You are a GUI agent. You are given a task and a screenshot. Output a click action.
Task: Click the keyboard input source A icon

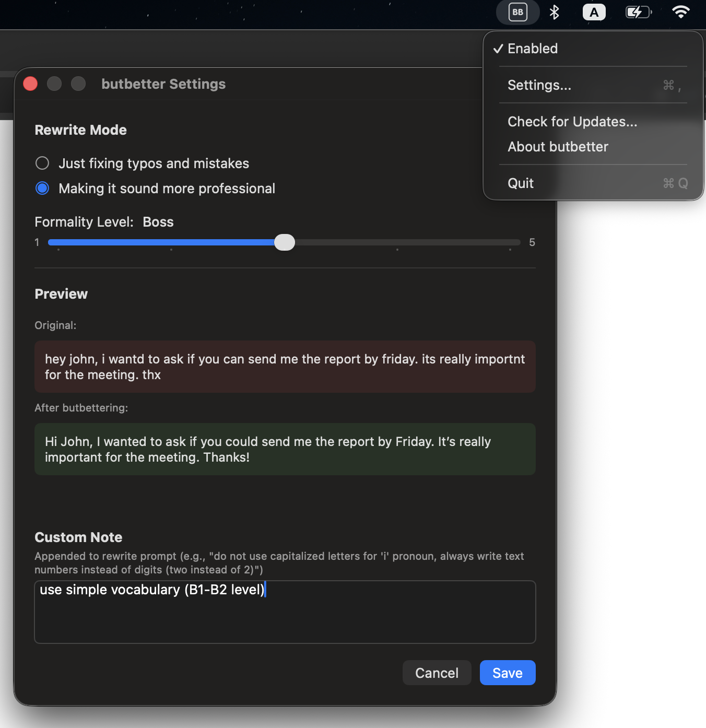pos(594,12)
